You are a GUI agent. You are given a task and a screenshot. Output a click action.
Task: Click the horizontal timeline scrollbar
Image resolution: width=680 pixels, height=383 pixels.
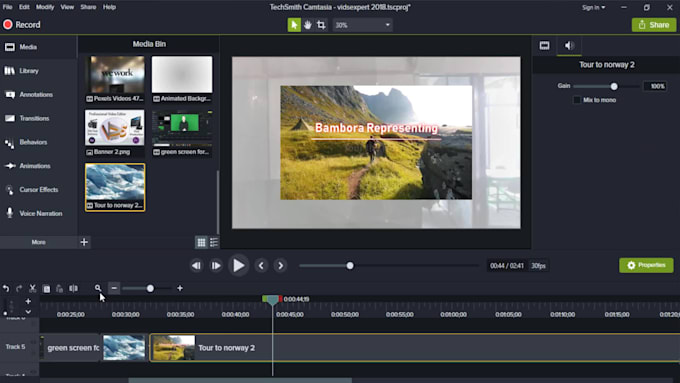pos(240,380)
